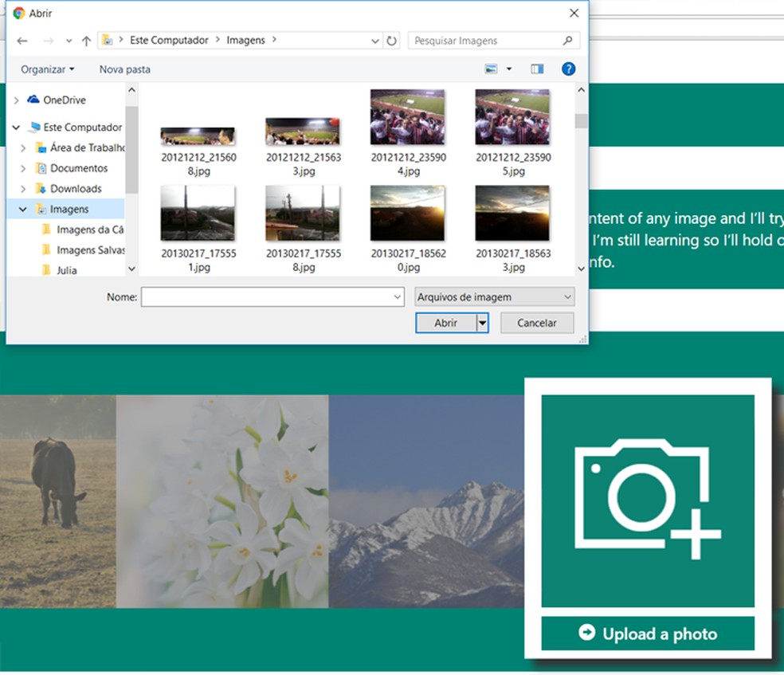Toggle the preview pane icon
This screenshot has width=784, height=675.
coord(537,69)
